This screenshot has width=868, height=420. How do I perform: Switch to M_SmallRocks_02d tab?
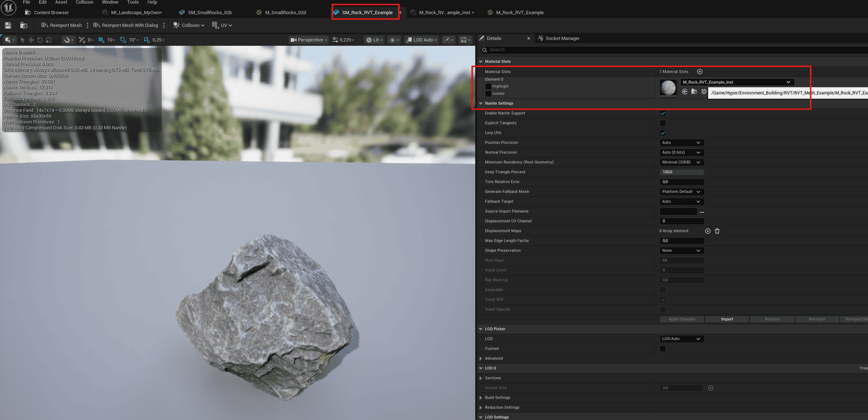pyautogui.click(x=282, y=12)
